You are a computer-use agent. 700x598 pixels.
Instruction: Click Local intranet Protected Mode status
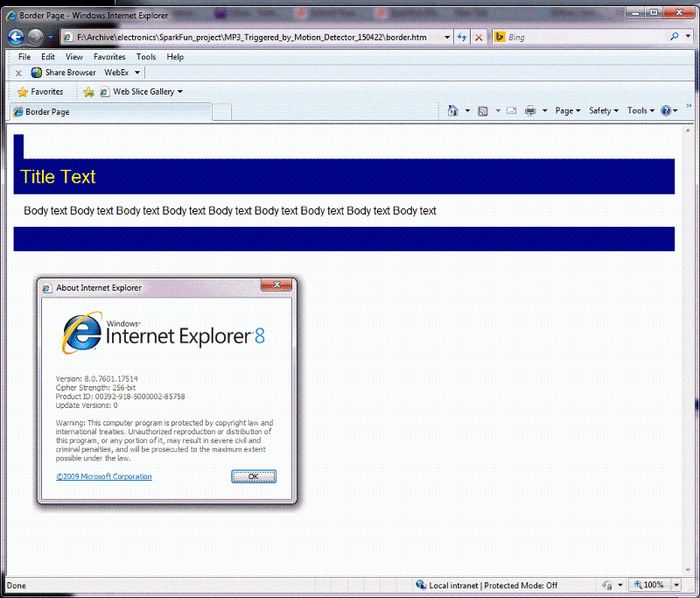click(x=493, y=586)
